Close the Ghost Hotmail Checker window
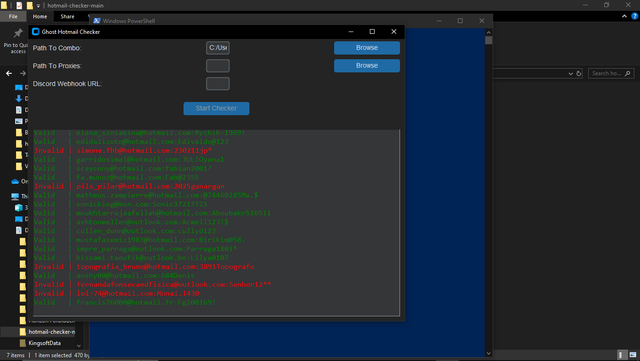640x361 pixels. pyautogui.click(x=393, y=31)
